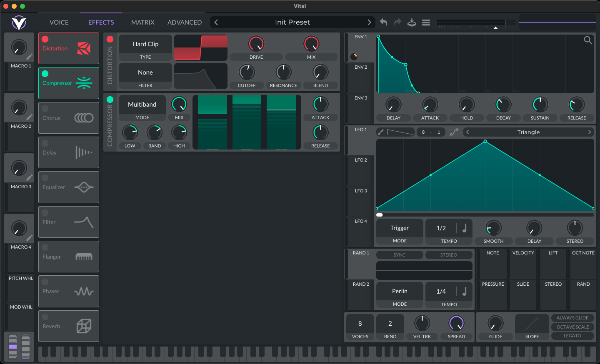Enable the Equalizer effect
The width and height of the screenshot is (600, 364).
(45, 178)
